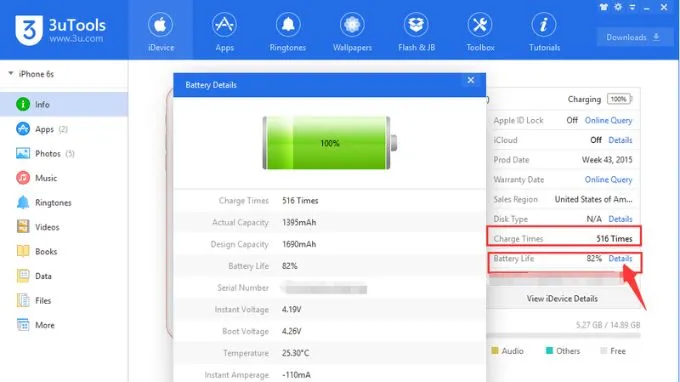This screenshot has width=680, height=382.
Task: Open iCloud Details link
Action: click(620, 140)
